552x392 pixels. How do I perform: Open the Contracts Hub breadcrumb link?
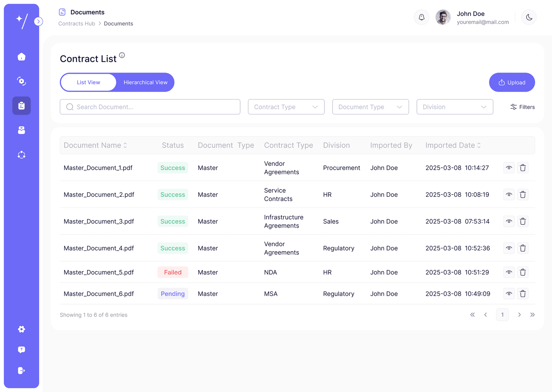(x=77, y=24)
